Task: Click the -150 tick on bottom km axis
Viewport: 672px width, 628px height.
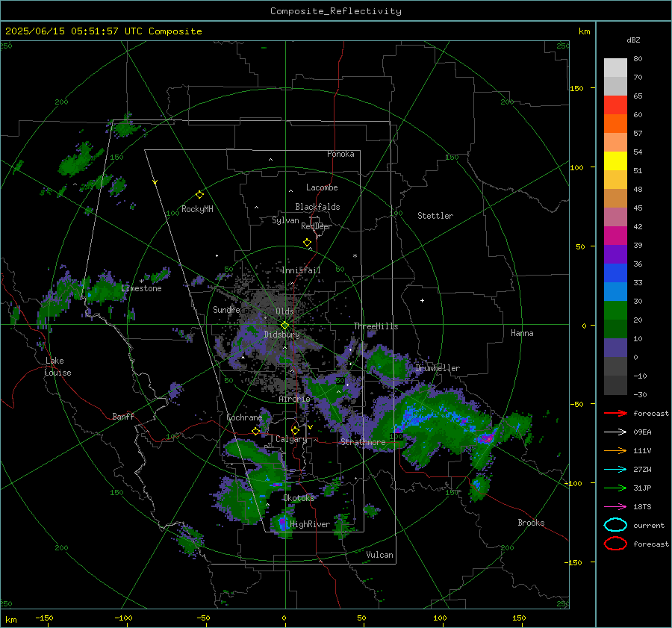Action: pos(44,618)
